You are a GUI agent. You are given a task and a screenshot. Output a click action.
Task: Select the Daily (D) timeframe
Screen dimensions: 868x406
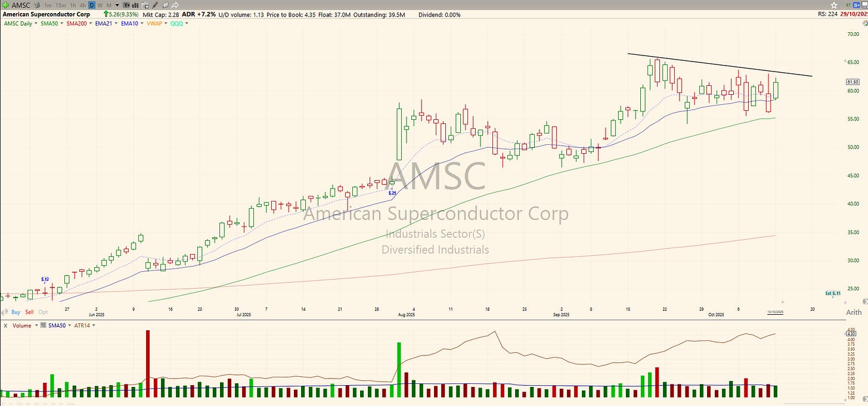coord(92,5)
